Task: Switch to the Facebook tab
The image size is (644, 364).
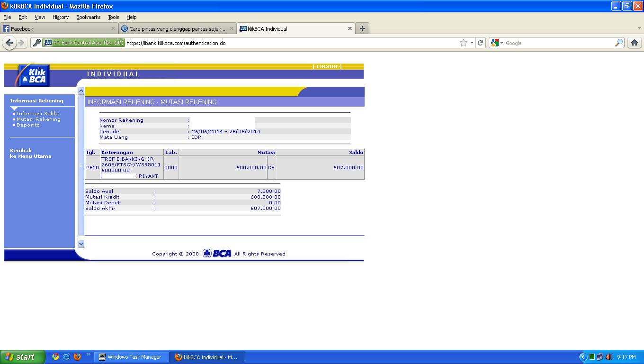Action: pos(59,28)
